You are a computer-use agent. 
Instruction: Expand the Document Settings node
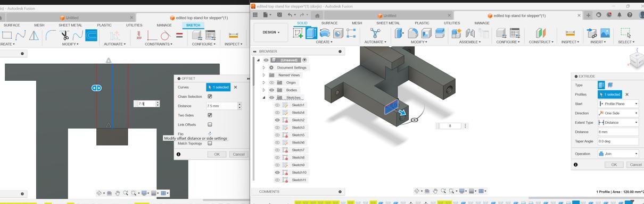point(264,67)
